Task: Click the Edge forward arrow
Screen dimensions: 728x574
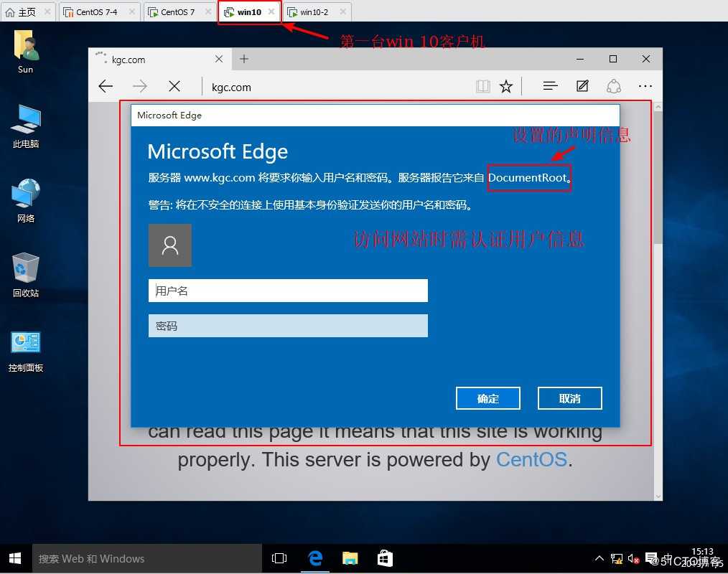Action: 140,86
